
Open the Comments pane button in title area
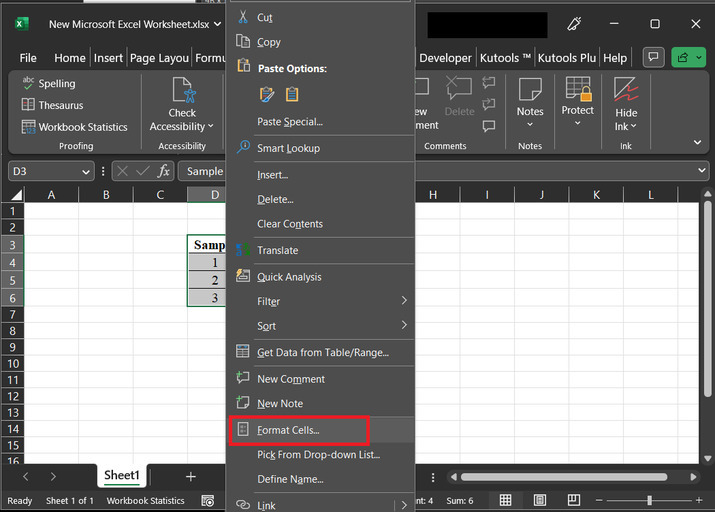653,57
